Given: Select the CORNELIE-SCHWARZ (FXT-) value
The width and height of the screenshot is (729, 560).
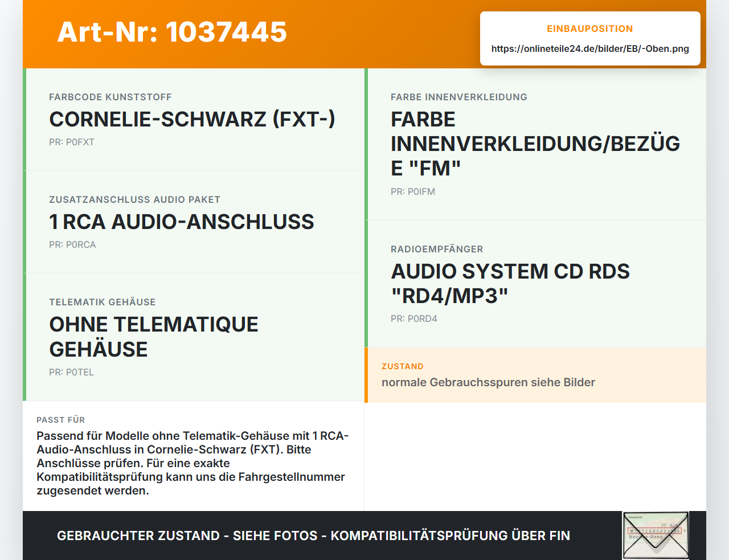Looking at the screenshot, I should click(192, 119).
